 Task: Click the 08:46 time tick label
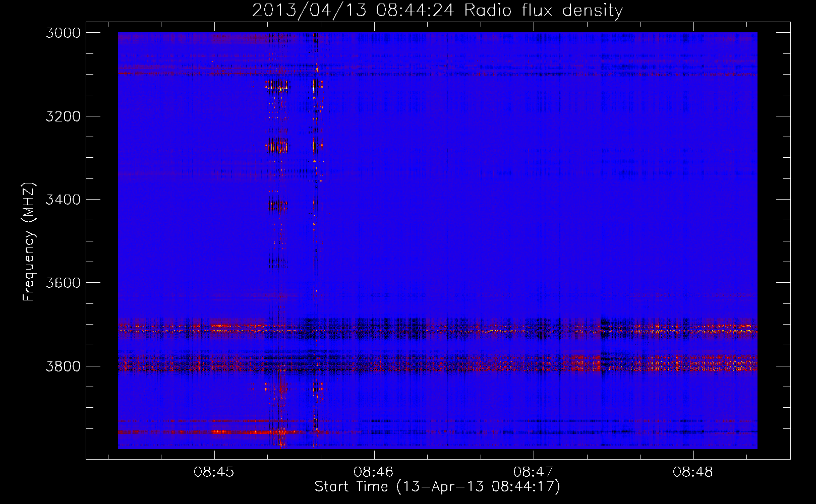pyautogui.click(x=374, y=472)
